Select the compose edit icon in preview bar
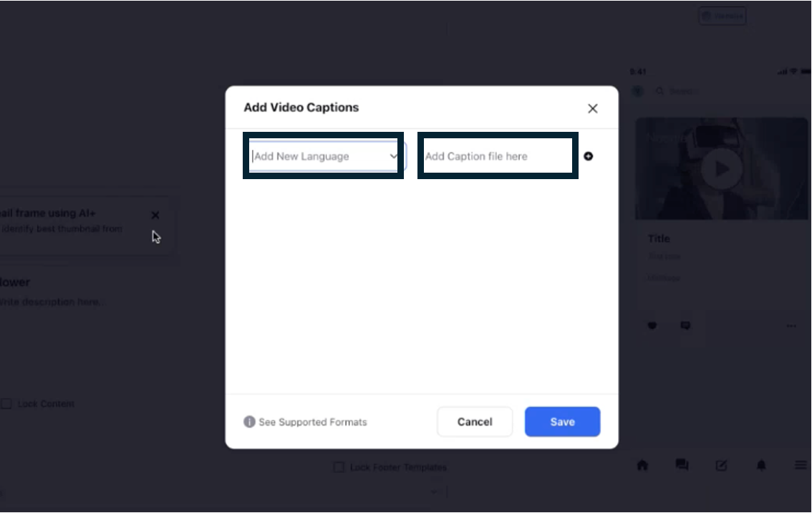Image resolution: width=812 pixels, height=513 pixels. [x=721, y=465]
